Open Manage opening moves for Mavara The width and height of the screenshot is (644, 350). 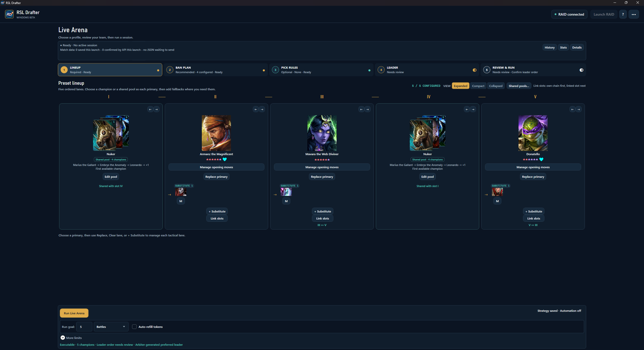click(322, 167)
